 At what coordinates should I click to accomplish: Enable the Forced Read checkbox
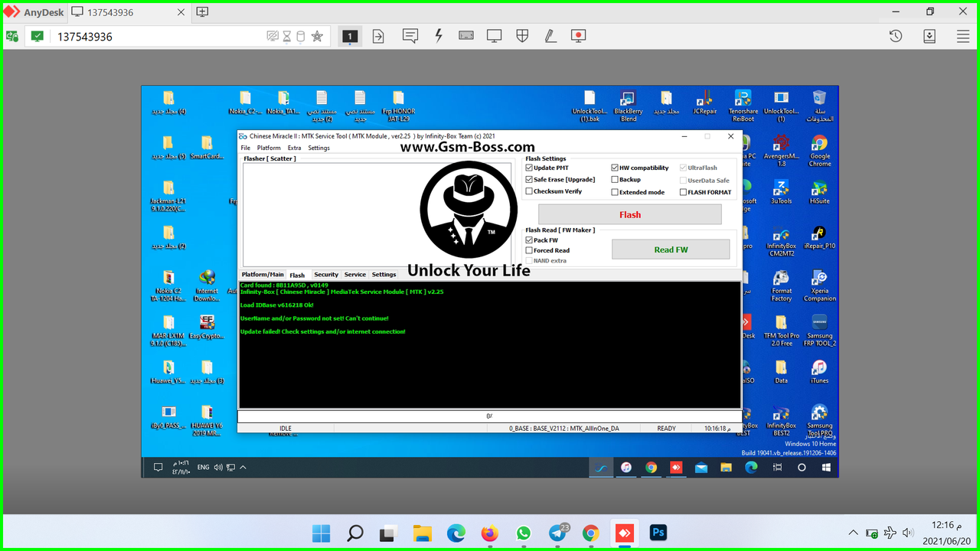[529, 250]
